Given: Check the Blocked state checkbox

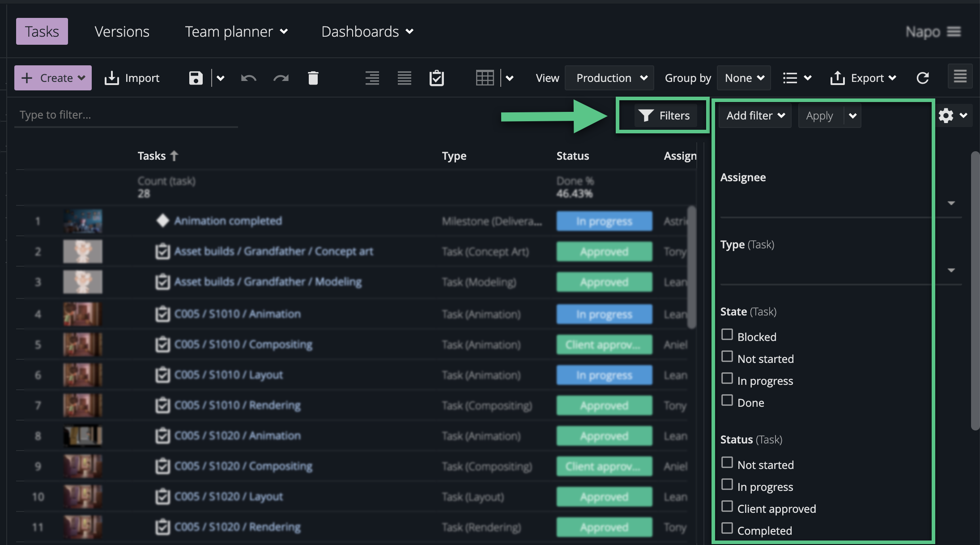Looking at the screenshot, I should point(727,334).
